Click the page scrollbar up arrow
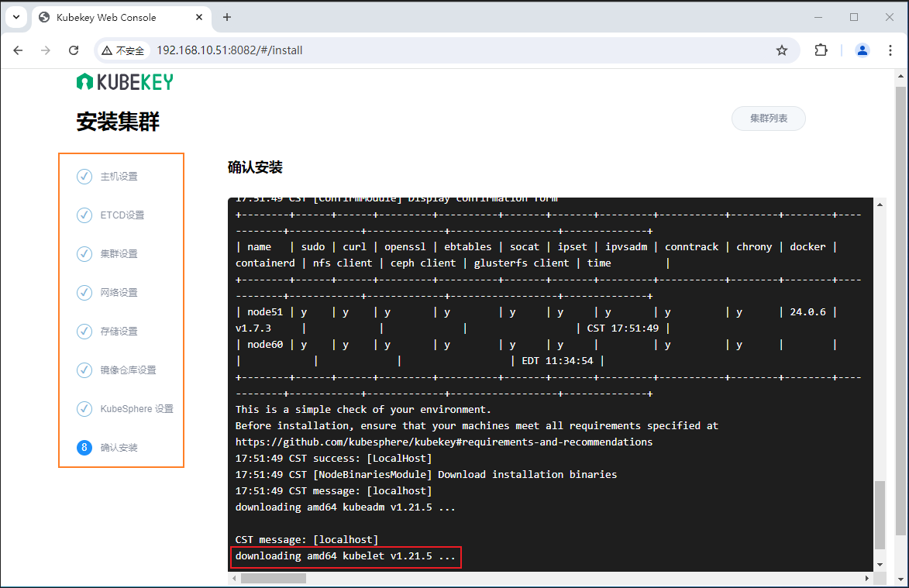The width and height of the screenshot is (909, 588). [x=900, y=76]
